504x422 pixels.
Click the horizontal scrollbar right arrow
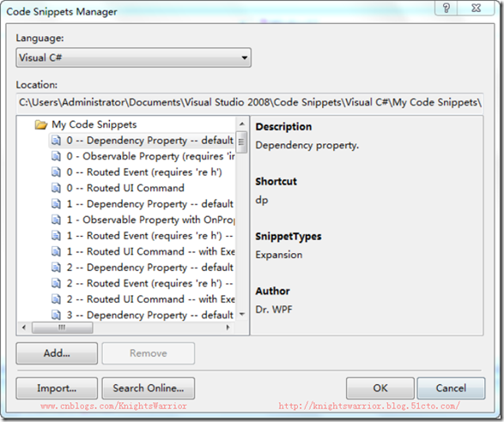tap(228, 328)
